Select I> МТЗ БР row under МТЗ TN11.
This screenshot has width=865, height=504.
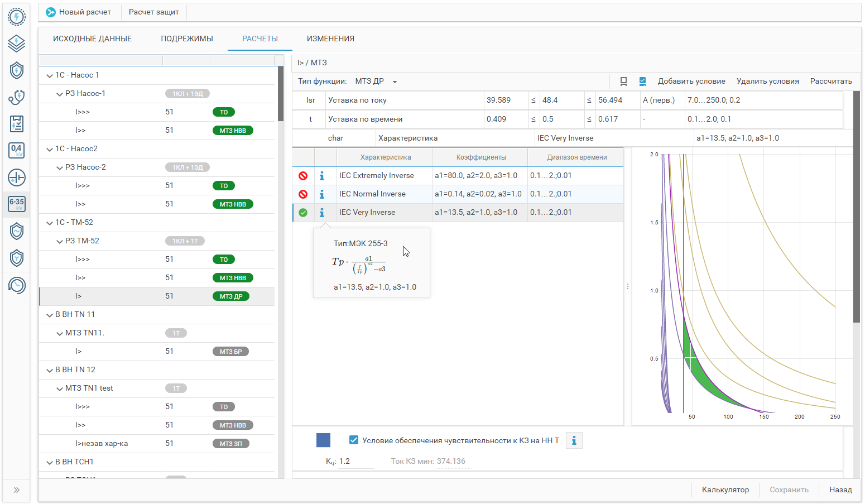coord(157,352)
